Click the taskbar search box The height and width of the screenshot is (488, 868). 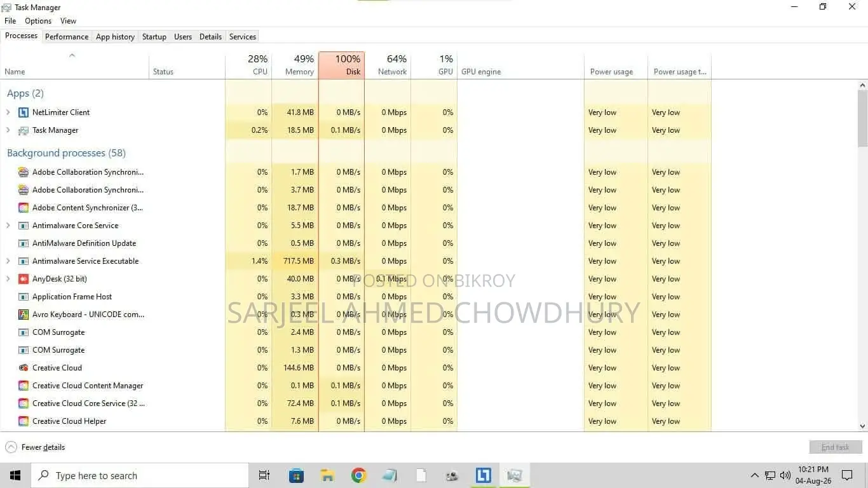point(140,475)
